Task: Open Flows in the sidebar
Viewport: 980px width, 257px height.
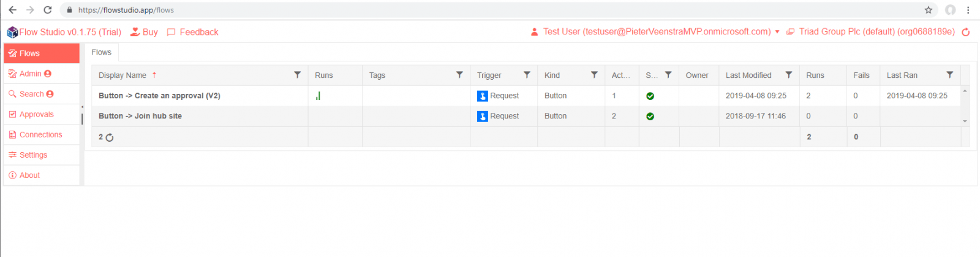Action: coord(42,53)
